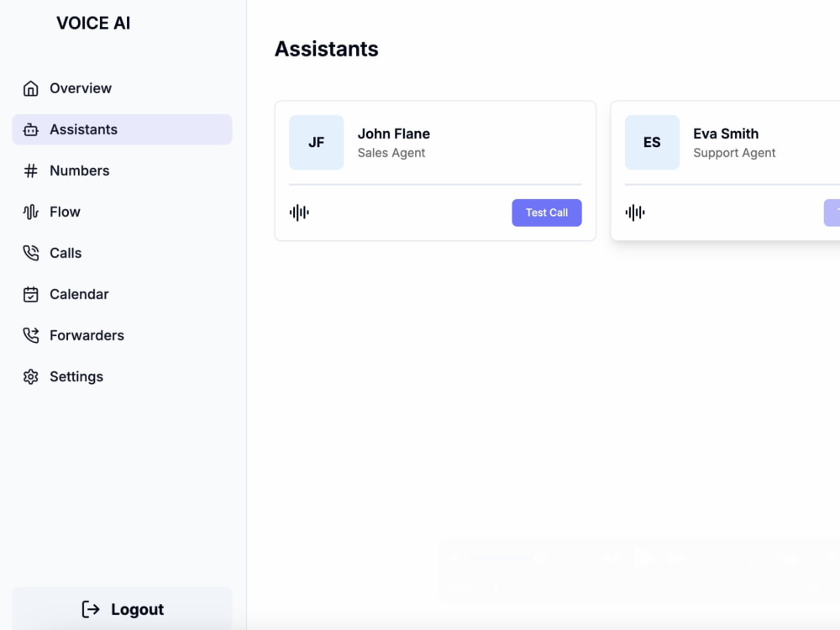Select the Flow waveform icon
840x630 pixels.
click(30, 212)
